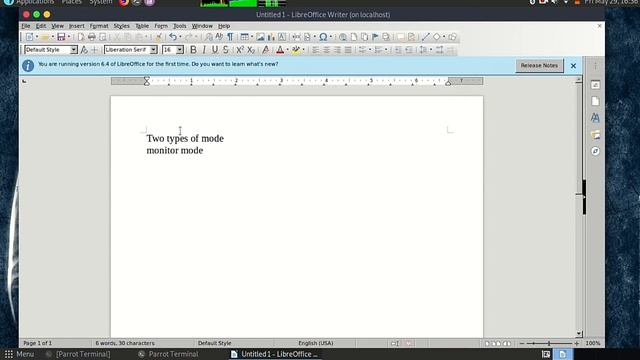Open Save dropdown arrow
The image size is (640, 360).
(69, 37)
